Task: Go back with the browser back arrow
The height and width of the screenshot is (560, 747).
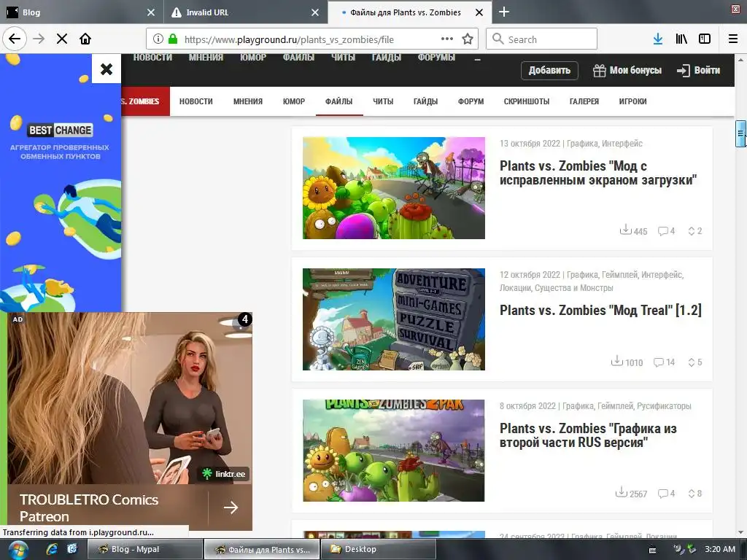Action: (x=15, y=39)
